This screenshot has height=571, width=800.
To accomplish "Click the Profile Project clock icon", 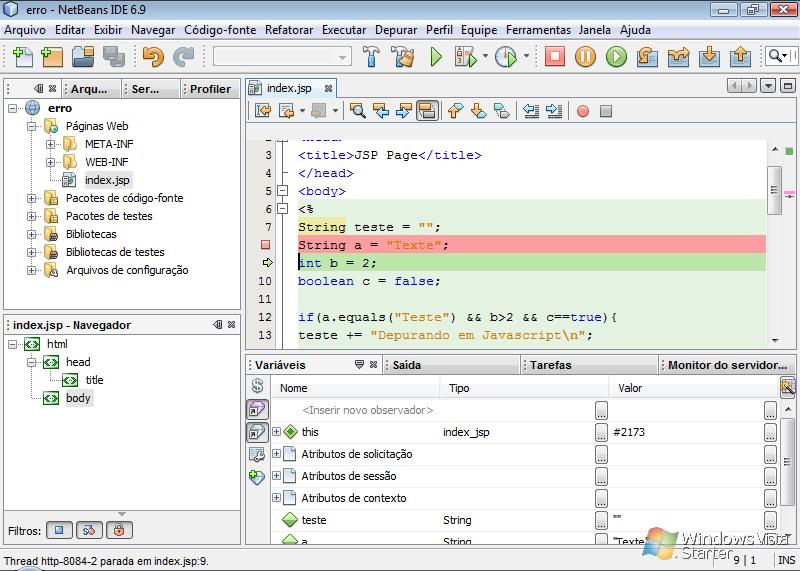I will 506,56.
